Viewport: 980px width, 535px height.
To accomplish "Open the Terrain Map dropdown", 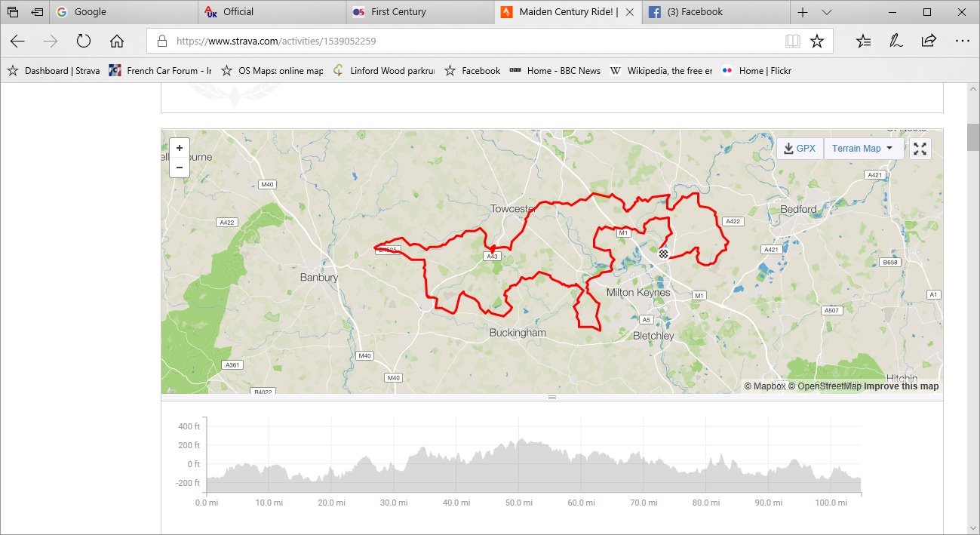I will 863,149.
